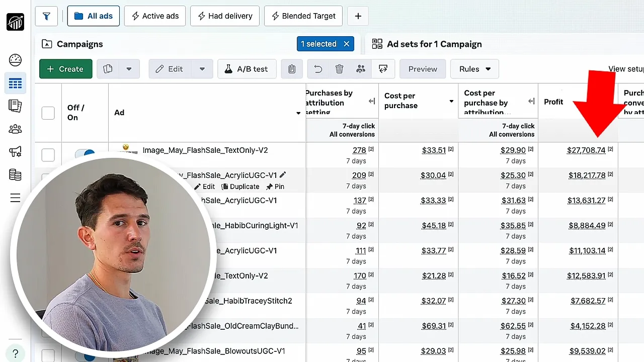644x362 pixels.
Task: Open Audiences icon in left sidebar
Action: [x=15, y=129]
